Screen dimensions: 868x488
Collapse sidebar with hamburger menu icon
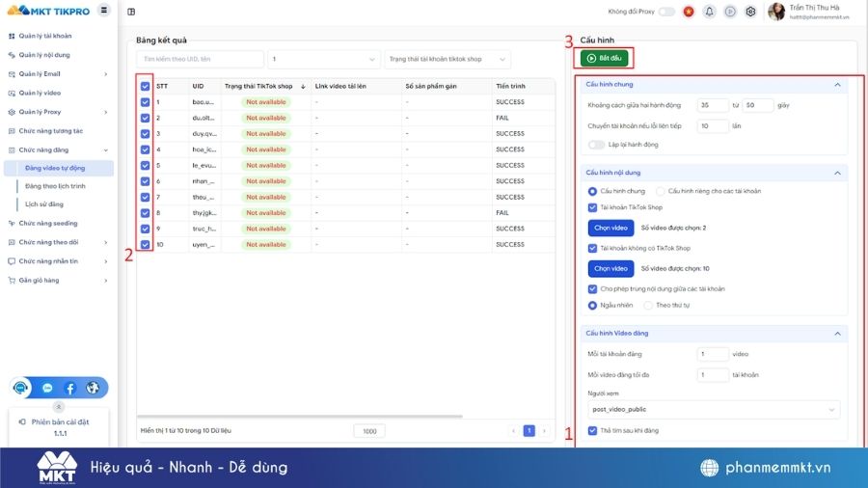click(104, 10)
